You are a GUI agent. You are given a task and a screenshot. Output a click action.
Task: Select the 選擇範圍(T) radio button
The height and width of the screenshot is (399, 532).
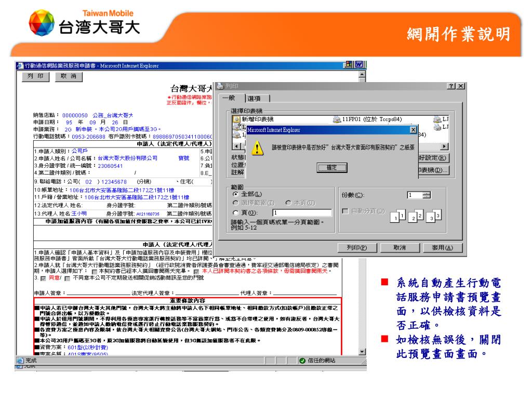click(235, 203)
